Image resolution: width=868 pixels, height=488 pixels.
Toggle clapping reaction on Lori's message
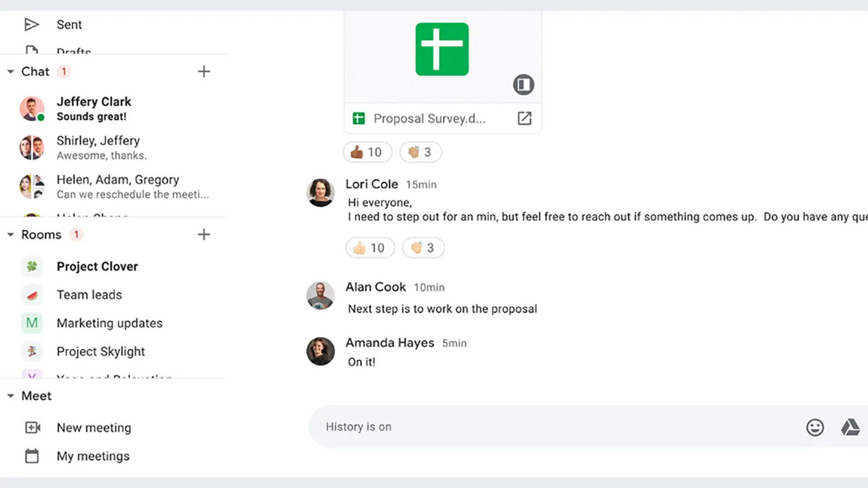[x=423, y=248]
